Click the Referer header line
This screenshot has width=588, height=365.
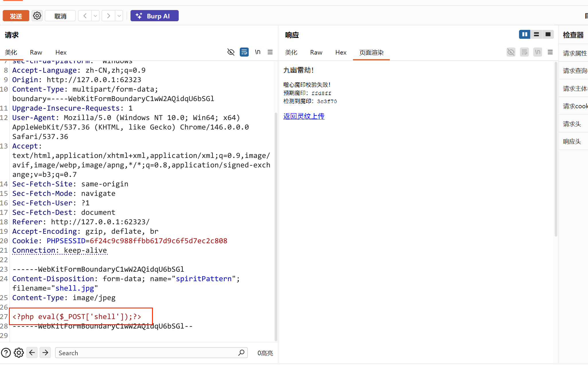tap(81, 222)
